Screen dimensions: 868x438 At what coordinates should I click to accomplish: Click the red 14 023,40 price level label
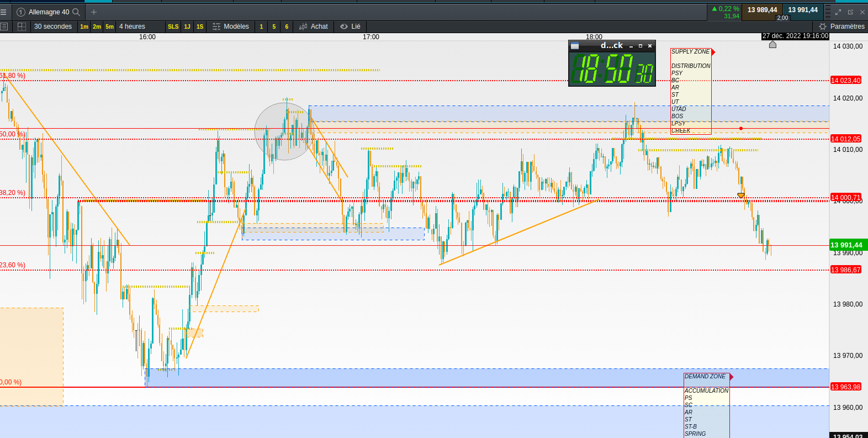pyautogui.click(x=846, y=81)
